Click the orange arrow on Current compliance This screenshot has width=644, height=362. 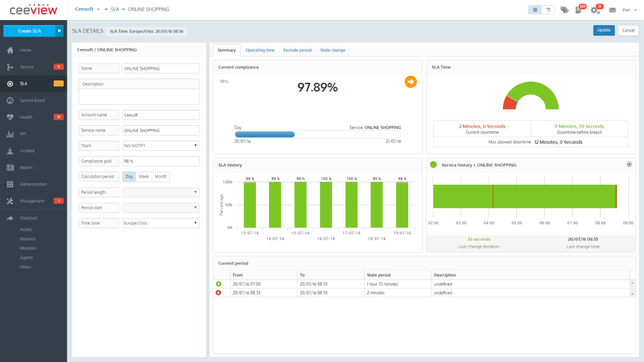point(411,82)
